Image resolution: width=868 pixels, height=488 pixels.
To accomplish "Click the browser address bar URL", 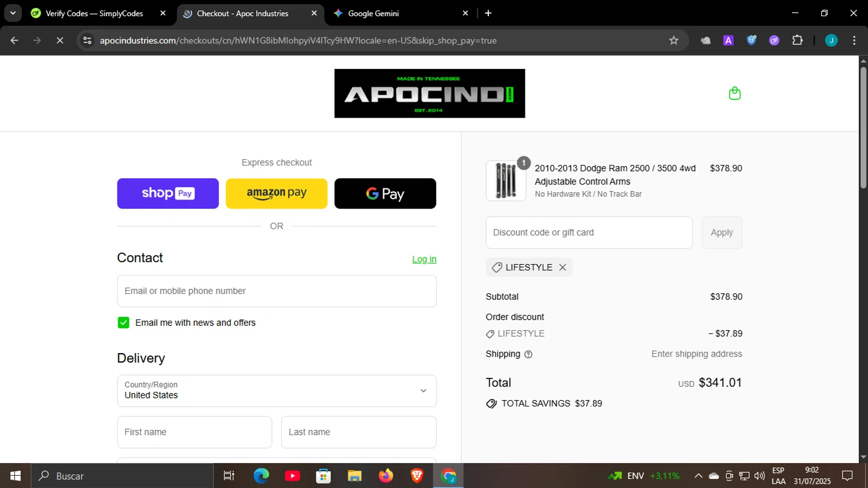I will coord(298,41).
